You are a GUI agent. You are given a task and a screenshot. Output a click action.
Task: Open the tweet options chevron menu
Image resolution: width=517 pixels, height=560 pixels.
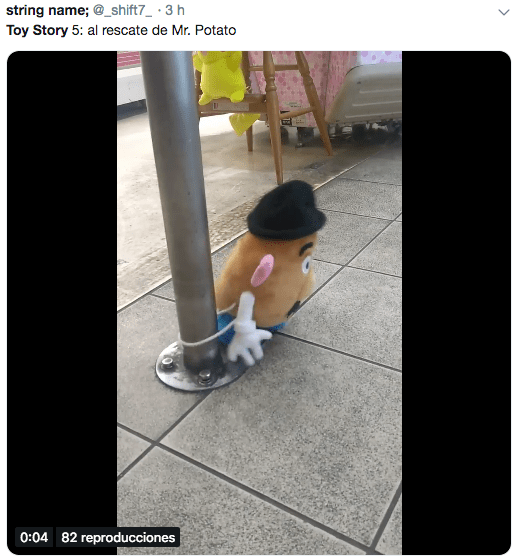[x=503, y=12]
